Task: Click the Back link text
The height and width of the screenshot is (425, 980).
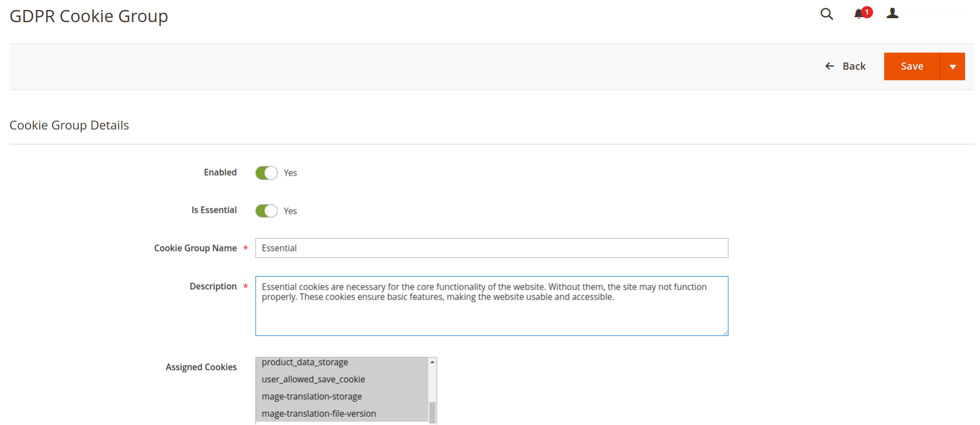Action: pos(854,66)
